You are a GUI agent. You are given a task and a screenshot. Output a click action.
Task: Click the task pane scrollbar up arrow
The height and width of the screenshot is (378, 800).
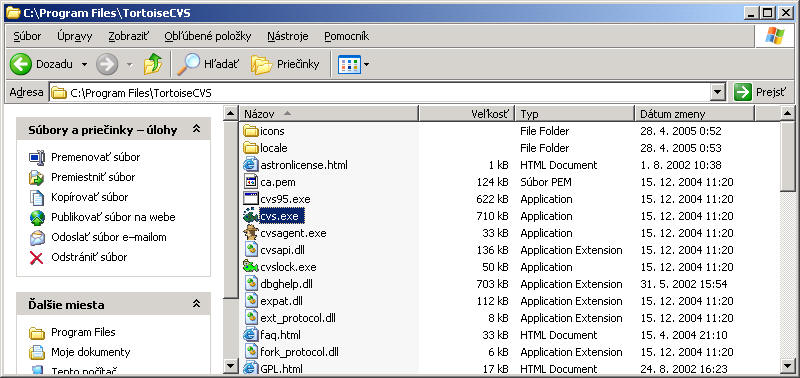[231, 113]
